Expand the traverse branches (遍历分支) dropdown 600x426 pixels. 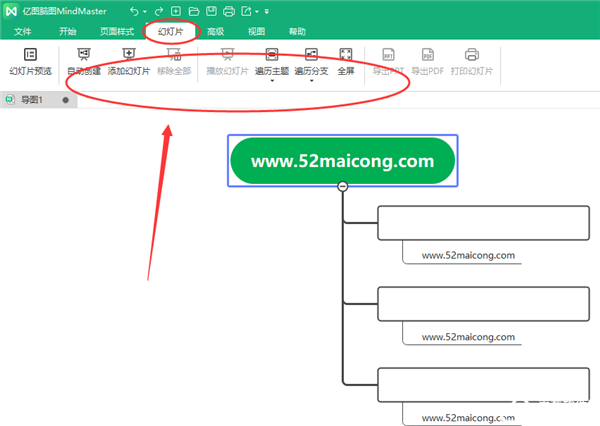point(311,80)
